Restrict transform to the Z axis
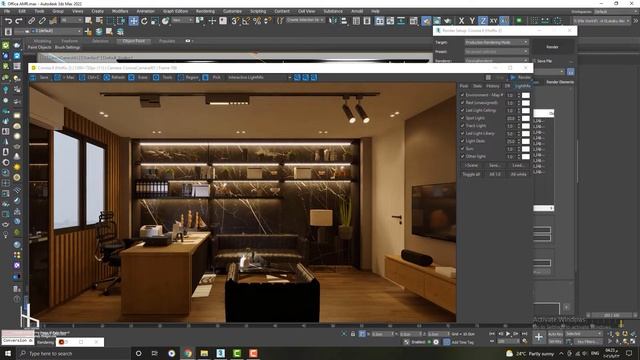This screenshot has width=640, height=360. pos(482,21)
